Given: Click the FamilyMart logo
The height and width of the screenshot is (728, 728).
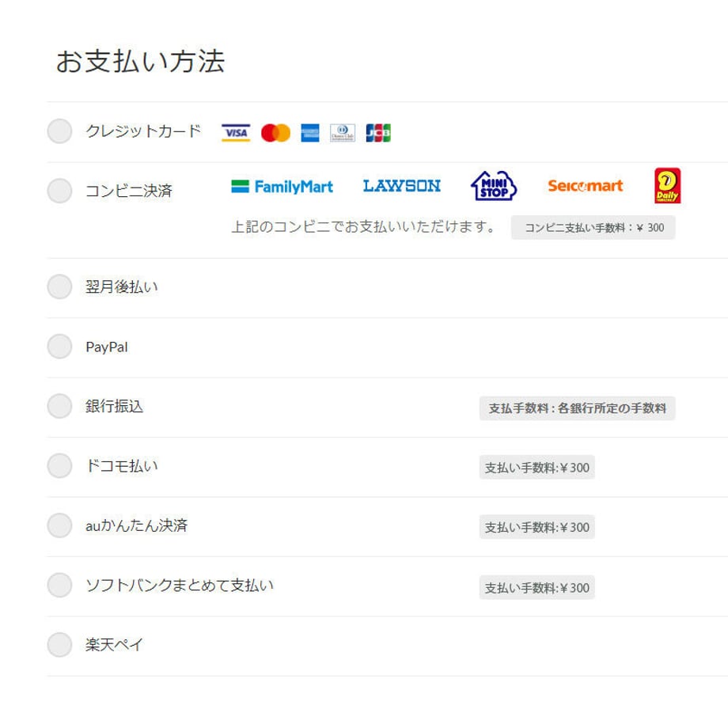Looking at the screenshot, I should [x=282, y=187].
